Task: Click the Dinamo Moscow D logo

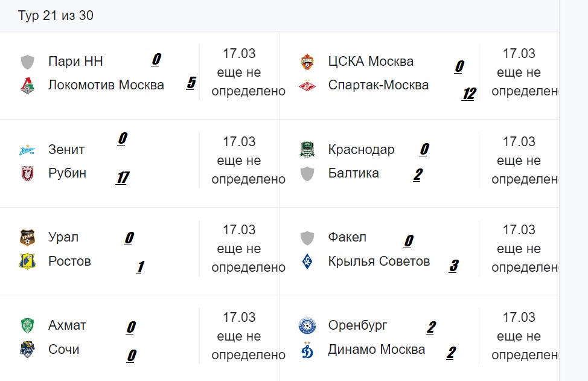Action: (307, 350)
